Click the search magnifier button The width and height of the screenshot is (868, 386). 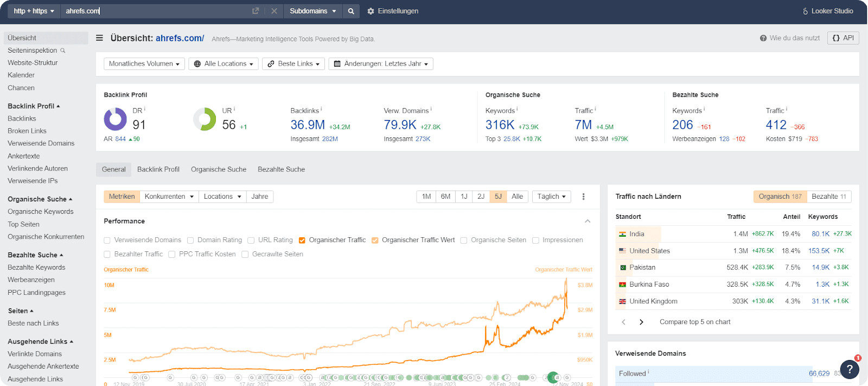pos(351,11)
